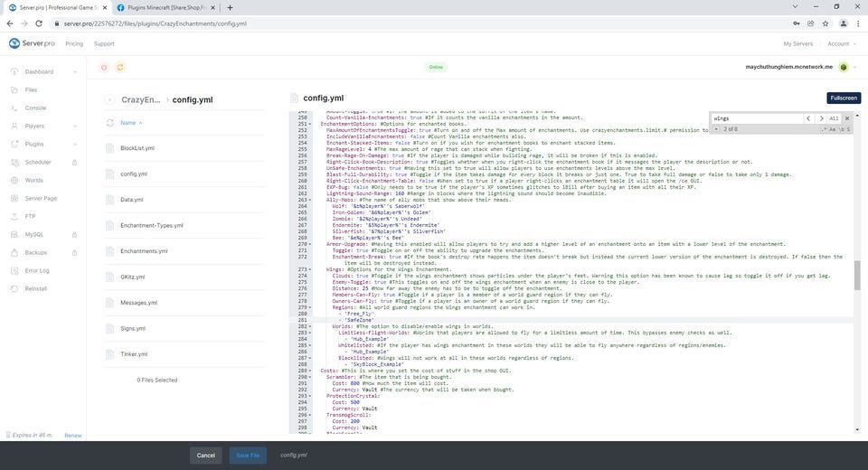Viewport: 868px width, 470px height.
Task: Click the Server.pro logo
Action: [33, 43]
